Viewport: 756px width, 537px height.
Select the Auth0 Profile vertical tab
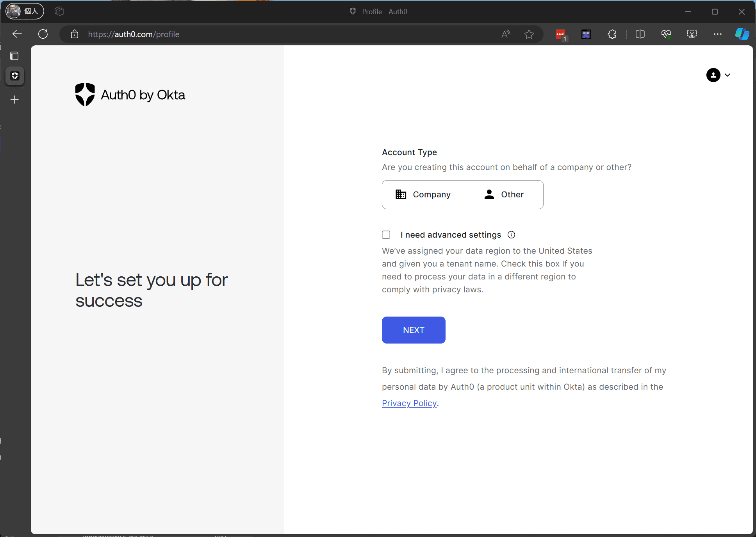(15, 76)
